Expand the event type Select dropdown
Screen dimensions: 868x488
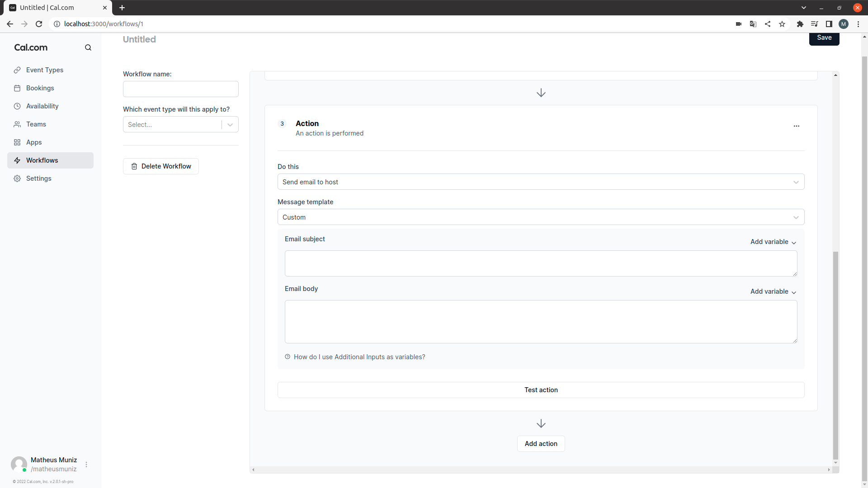[180, 124]
